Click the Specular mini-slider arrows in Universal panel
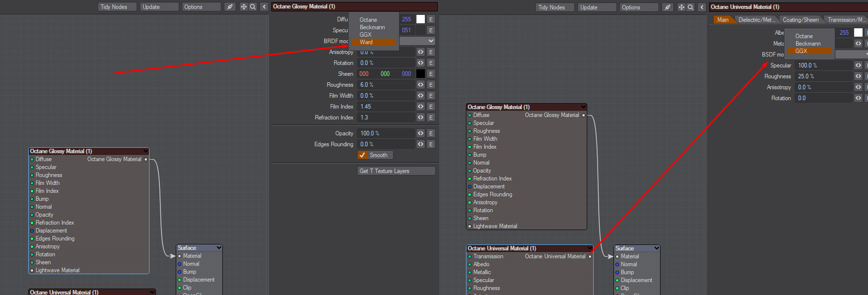 (858, 65)
